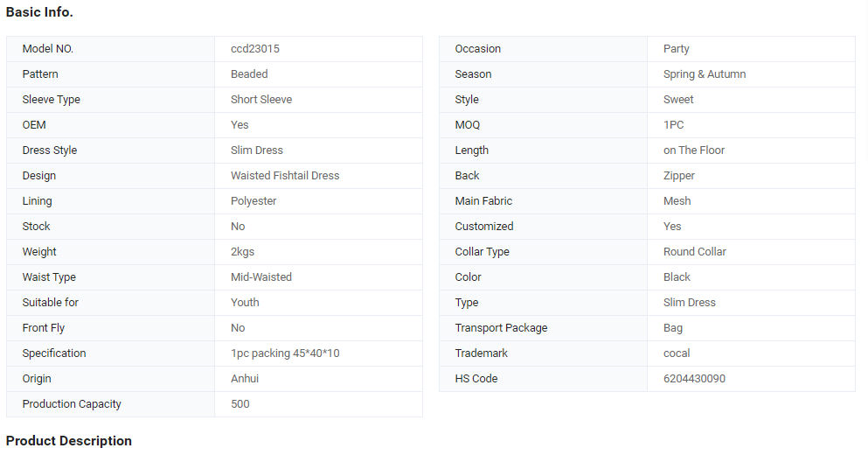Click the HS Code value 6204430090

[x=694, y=379]
